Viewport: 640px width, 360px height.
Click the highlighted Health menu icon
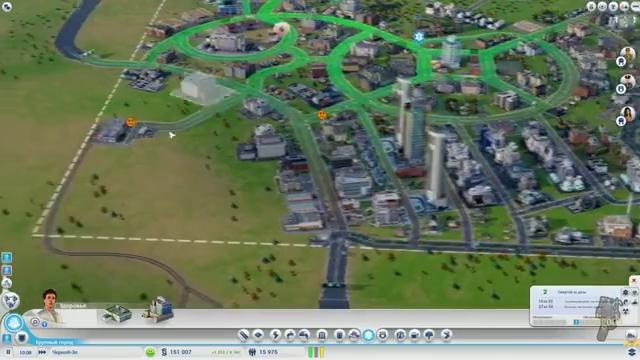point(368,335)
